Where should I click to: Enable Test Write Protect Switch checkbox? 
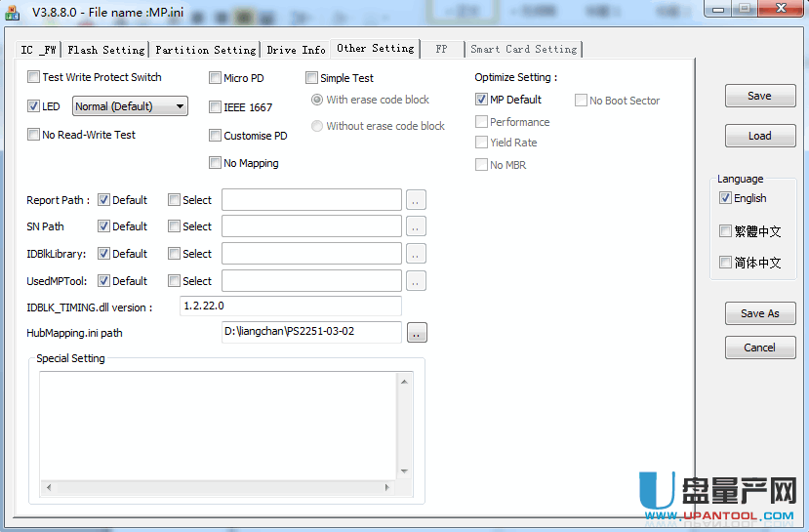pos(34,77)
